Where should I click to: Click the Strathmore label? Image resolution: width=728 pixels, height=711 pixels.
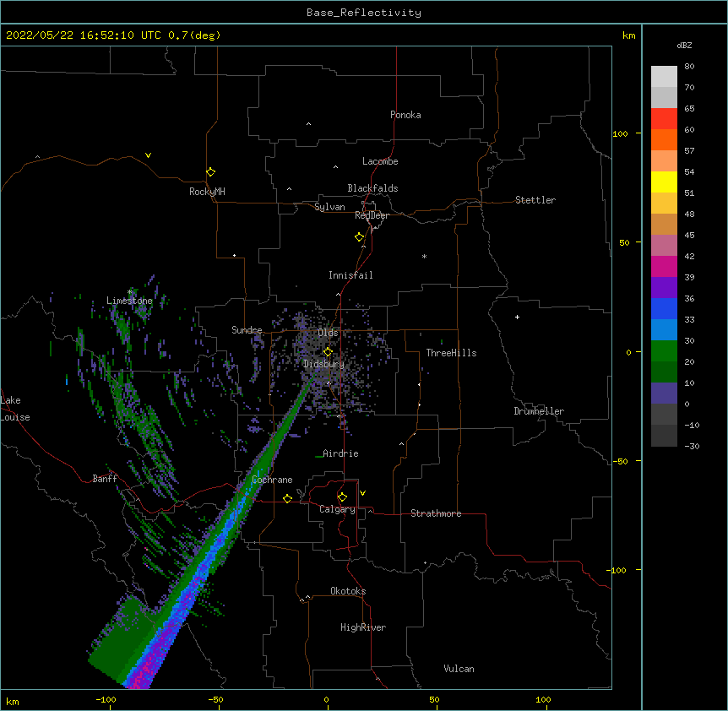coord(436,513)
